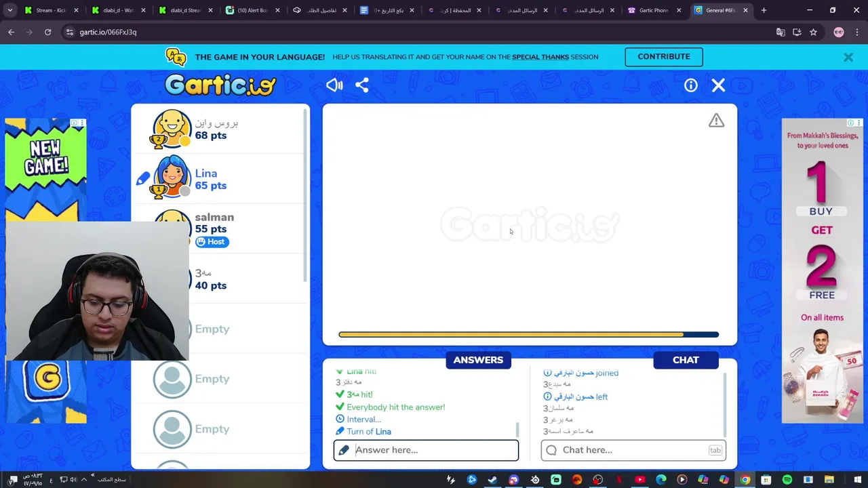Mute the game sound speaker icon
The image size is (868, 488).
(x=334, y=85)
